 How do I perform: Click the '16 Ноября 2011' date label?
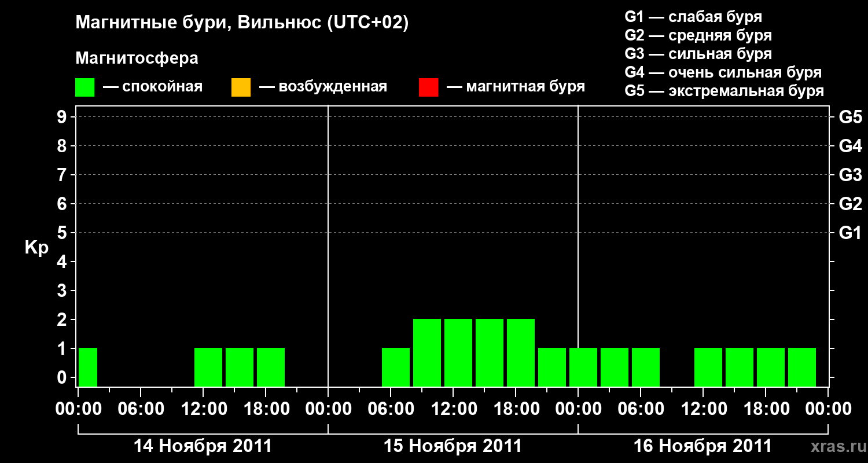(703, 446)
